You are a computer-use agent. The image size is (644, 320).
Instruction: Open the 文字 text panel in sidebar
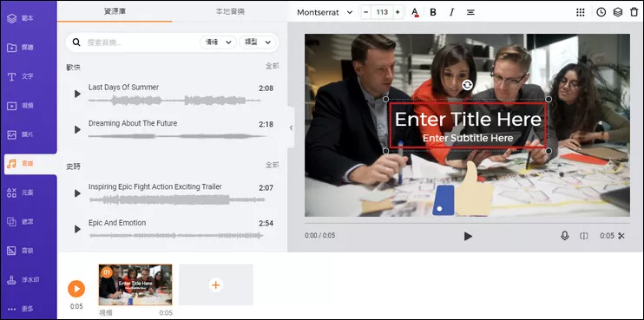(x=21, y=76)
